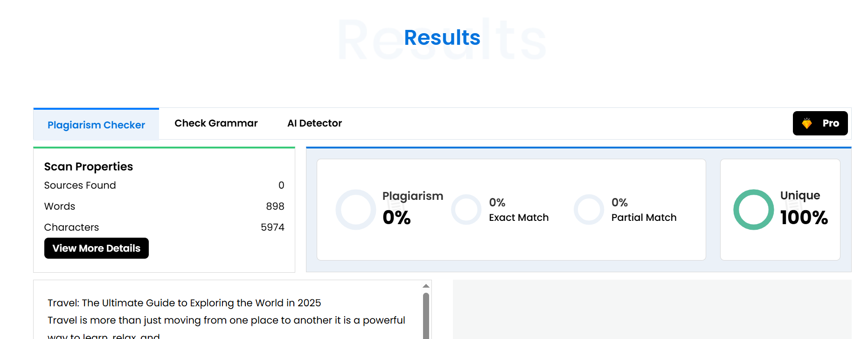Image resolution: width=868 pixels, height=339 pixels.
Task: Click the Pro upgrade button label
Action: pyautogui.click(x=830, y=123)
